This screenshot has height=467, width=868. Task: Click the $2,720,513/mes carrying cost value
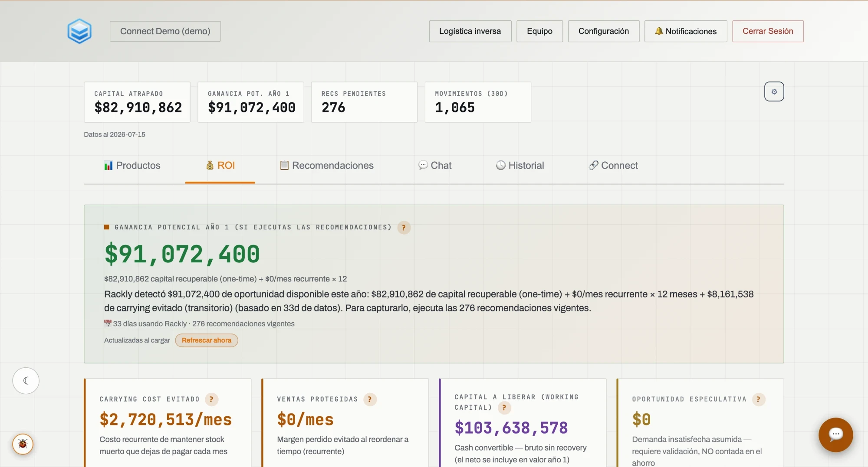pyautogui.click(x=166, y=419)
